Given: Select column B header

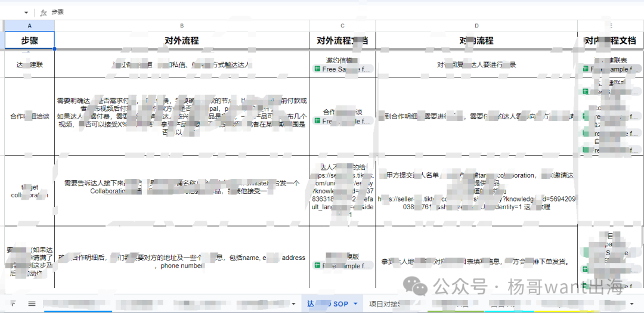Looking at the screenshot, I should [x=182, y=26].
